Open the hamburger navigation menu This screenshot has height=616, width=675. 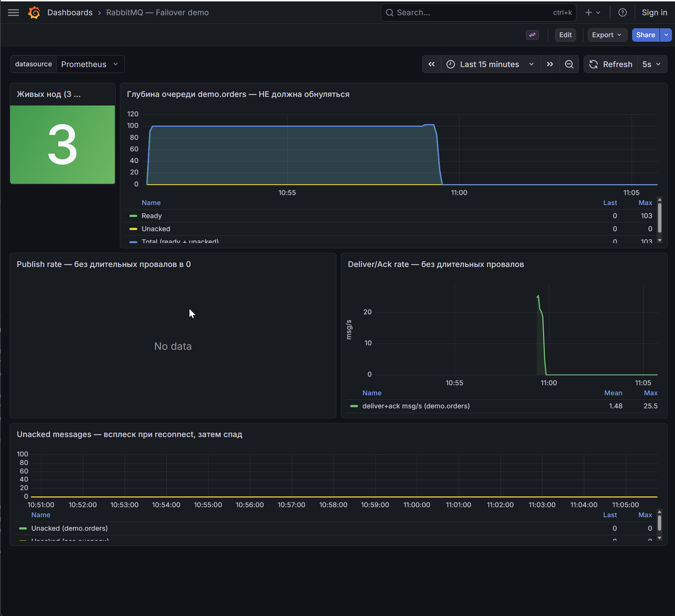pos(13,13)
